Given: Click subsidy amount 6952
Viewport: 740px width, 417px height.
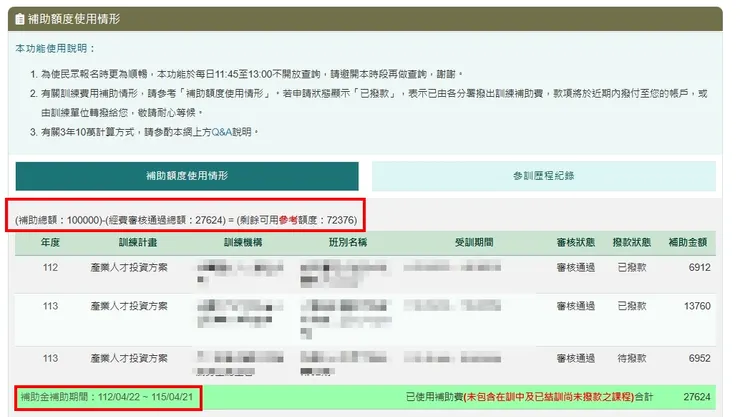Looking at the screenshot, I should (699, 358).
